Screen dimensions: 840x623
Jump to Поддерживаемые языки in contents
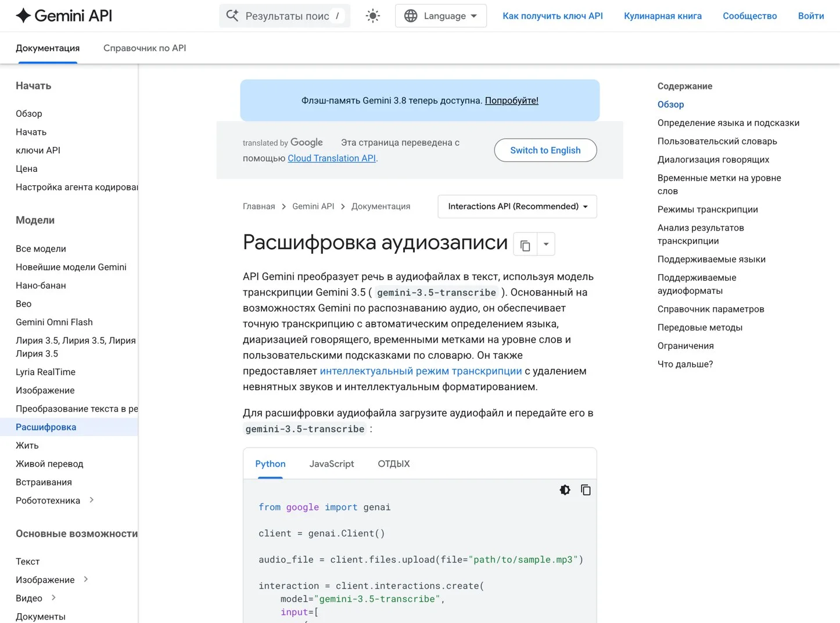tap(712, 260)
